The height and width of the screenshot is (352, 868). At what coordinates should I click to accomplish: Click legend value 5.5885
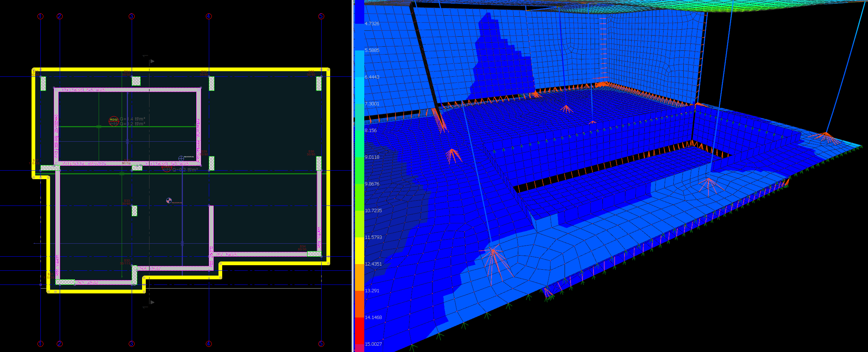(372, 50)
